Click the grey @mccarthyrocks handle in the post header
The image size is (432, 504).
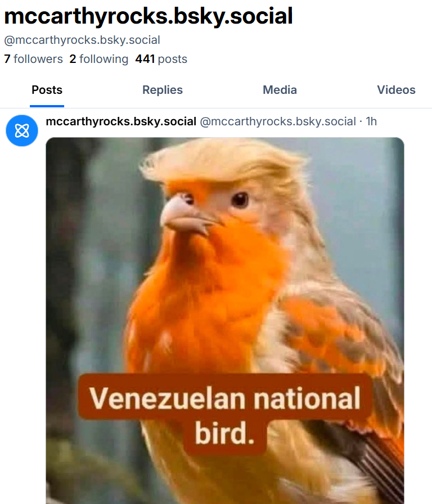[x=278, y=121]
